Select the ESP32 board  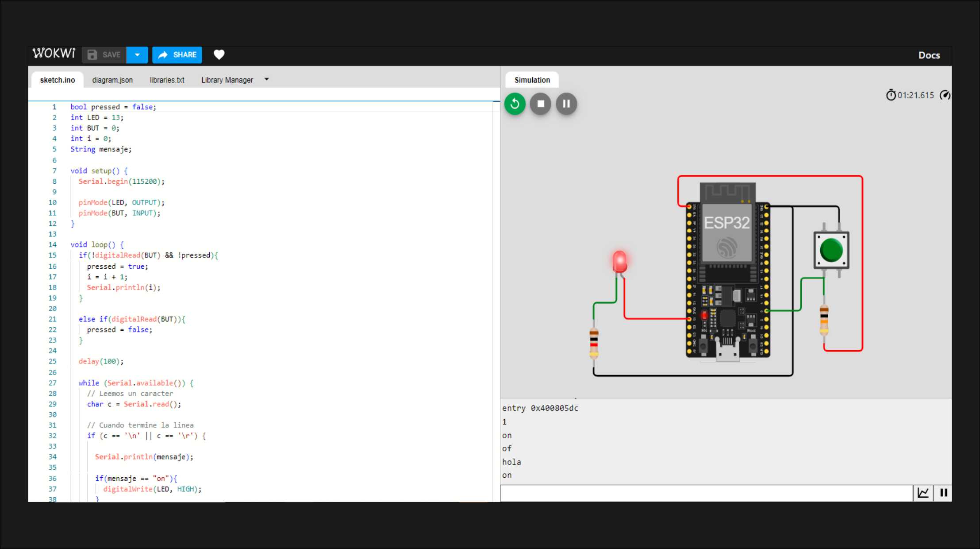tap(728, 271)
